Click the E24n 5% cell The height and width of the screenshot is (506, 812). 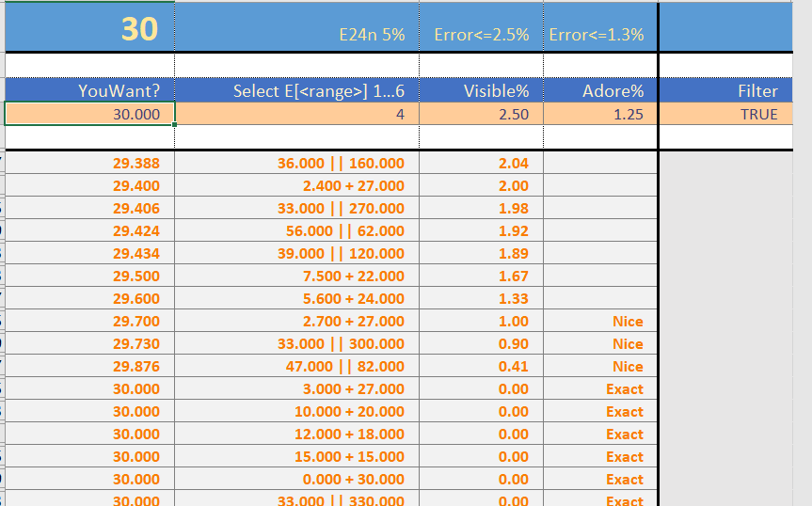296,27
